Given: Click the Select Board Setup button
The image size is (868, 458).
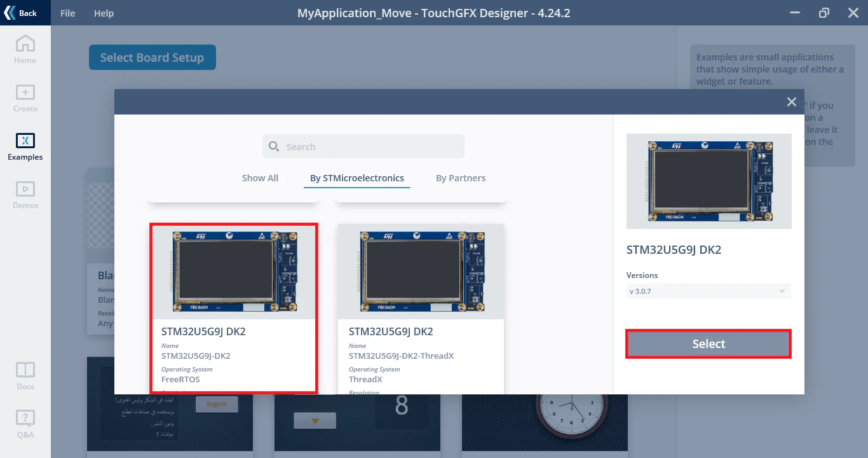Looking at the screenshot, I should 153,57.
